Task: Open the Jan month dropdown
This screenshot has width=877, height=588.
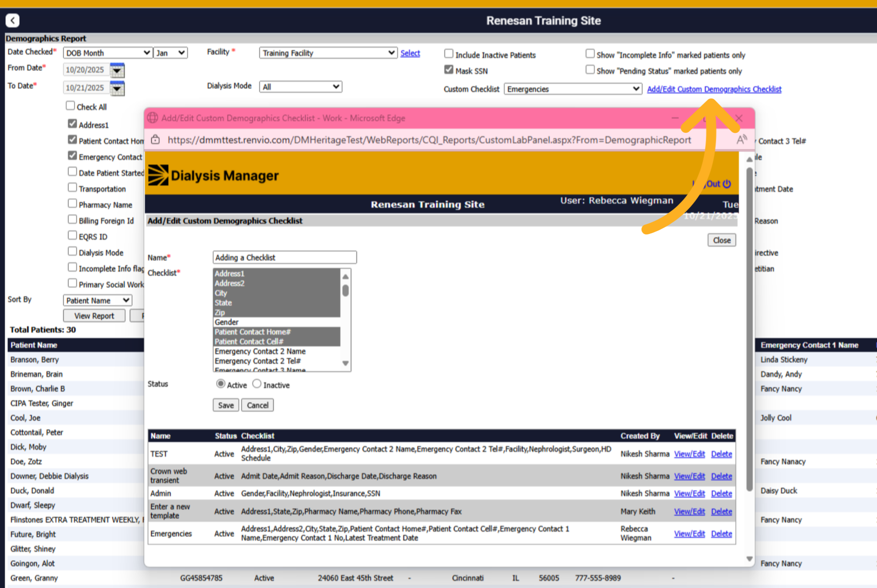Action: tap(170, 53)
